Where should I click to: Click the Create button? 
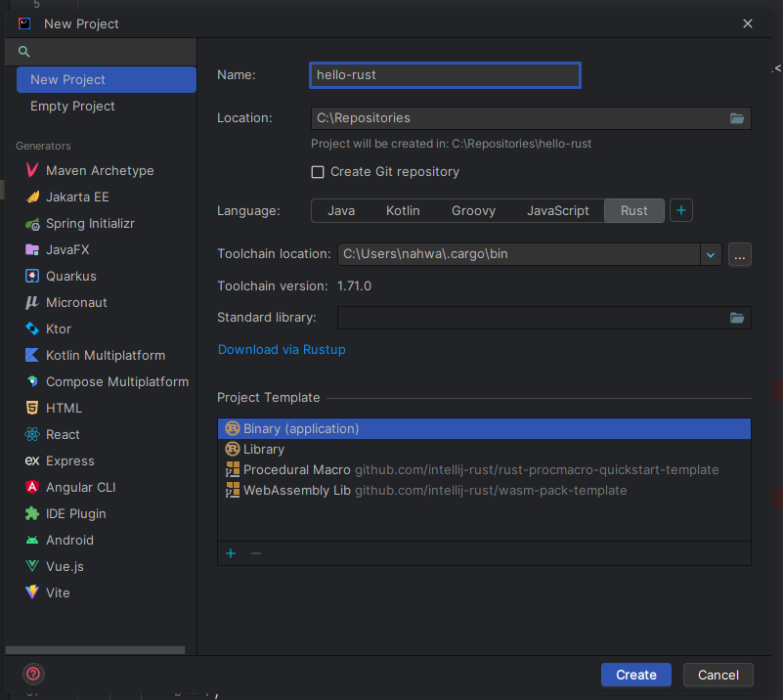tap(635, 675)
